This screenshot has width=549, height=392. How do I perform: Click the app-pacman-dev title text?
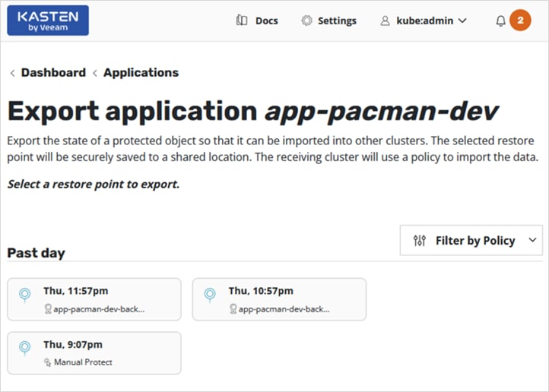pos(382,111)
